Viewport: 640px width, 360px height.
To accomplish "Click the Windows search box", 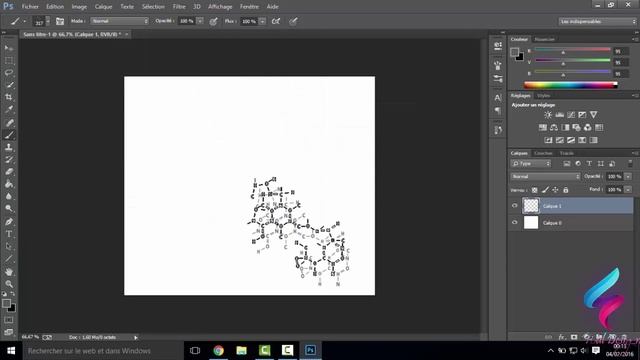I will [x=102, y=351].
